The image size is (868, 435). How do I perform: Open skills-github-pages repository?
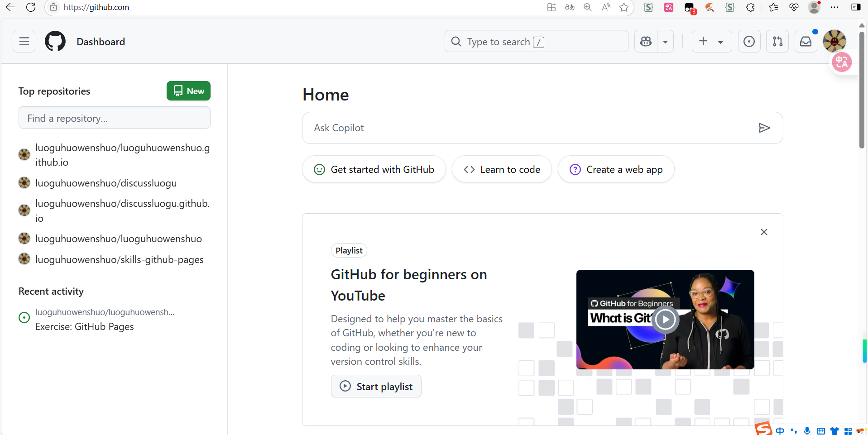tap(120, 259)
